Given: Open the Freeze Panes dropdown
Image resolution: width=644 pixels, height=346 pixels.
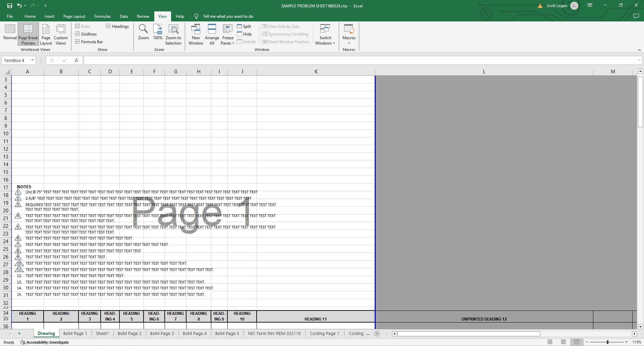Looking at the screenshot, I should (x=227, y=34).
